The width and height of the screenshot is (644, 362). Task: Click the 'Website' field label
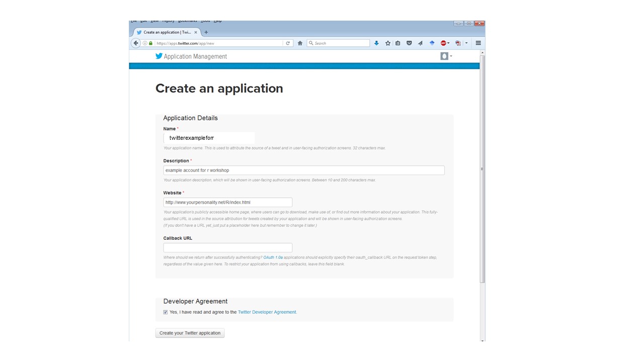[173, 193]
